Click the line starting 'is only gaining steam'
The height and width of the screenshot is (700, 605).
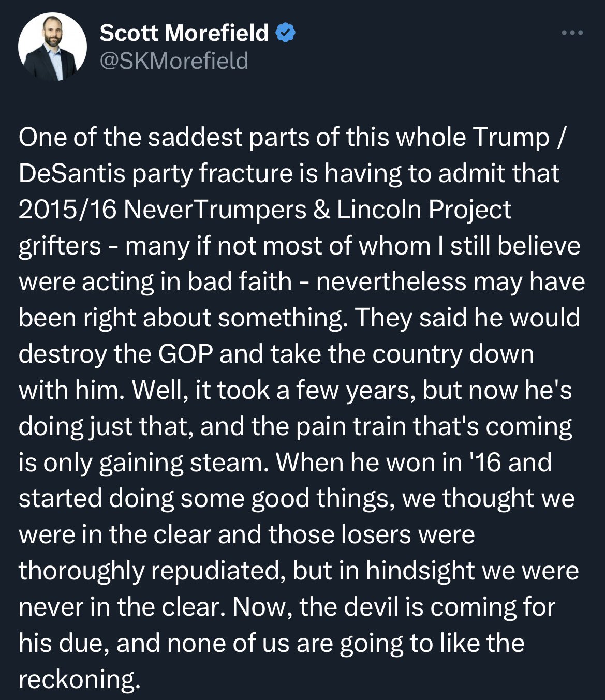click(x=285, y=463)
